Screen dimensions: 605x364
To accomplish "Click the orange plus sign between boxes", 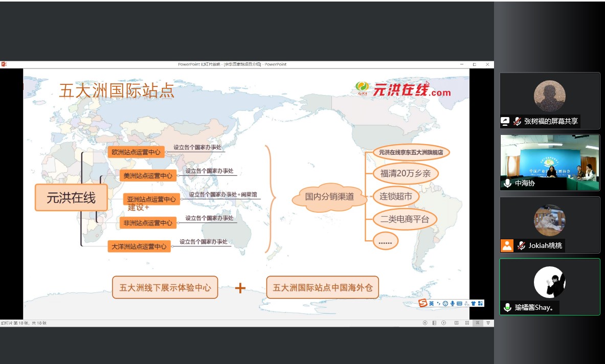I will click(x=240, y=288).
